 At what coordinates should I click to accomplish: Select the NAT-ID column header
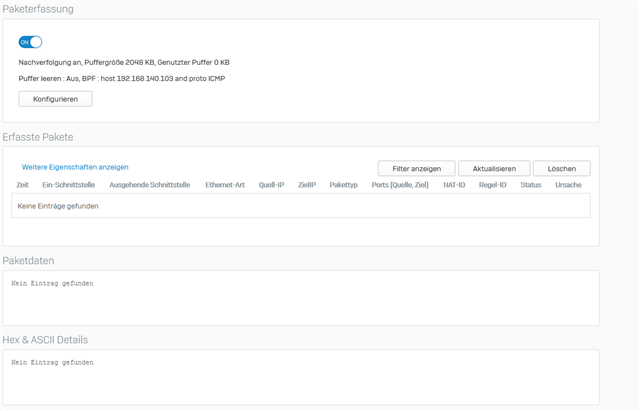[x=454, y=185]
